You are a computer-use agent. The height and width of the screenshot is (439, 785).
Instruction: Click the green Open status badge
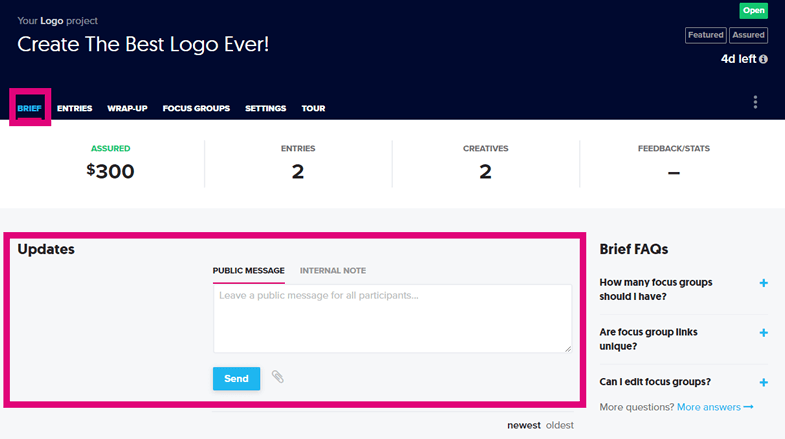click(753, 11)
